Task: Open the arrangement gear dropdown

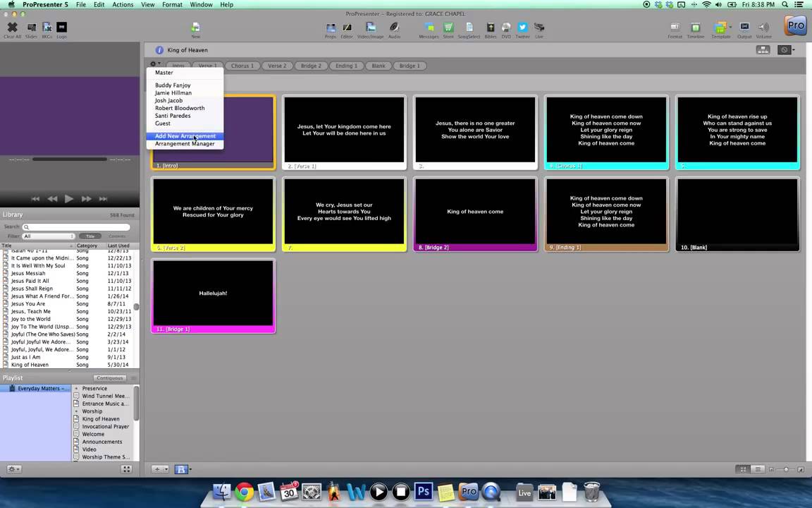Action: [154, 64]
